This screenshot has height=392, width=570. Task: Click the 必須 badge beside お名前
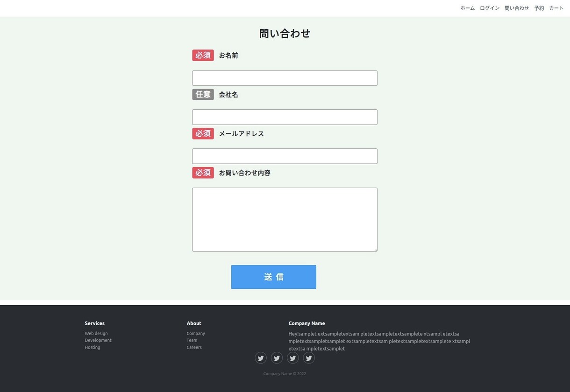coord(203,55)
